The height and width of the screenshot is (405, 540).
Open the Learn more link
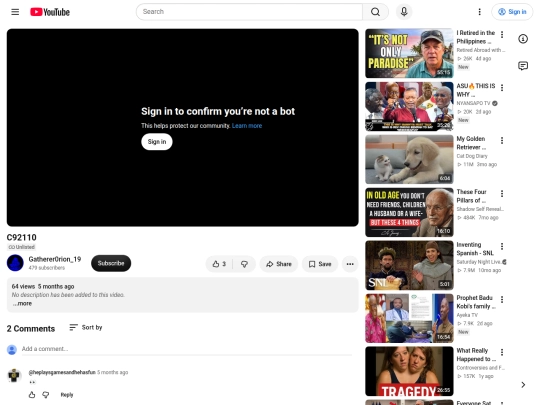pos(247,126)
